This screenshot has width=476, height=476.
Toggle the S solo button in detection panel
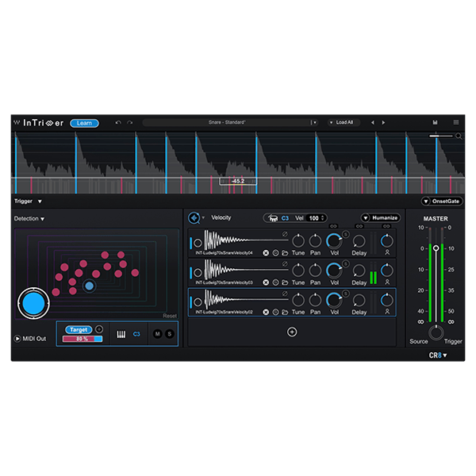point(170,334)
